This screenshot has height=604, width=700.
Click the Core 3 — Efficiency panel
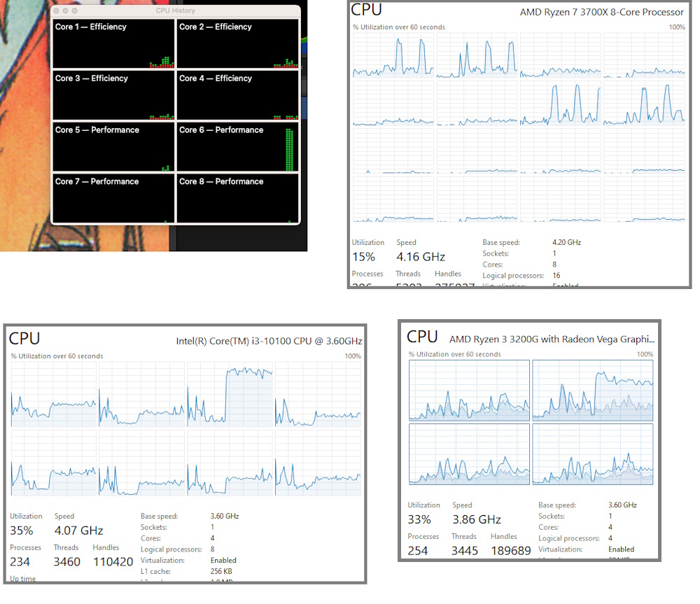point(113,96)
